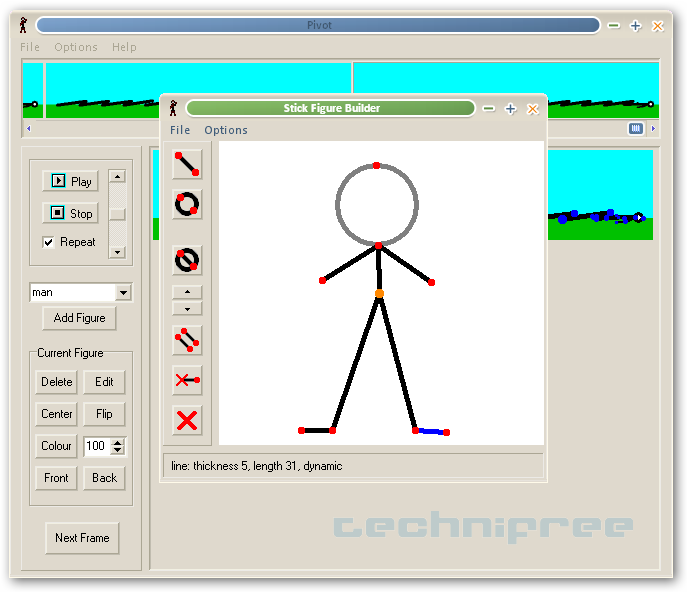Click the toggle line/circle segment type icon
The height and width of the screenshot is (592, 687).
pos(187,260)
